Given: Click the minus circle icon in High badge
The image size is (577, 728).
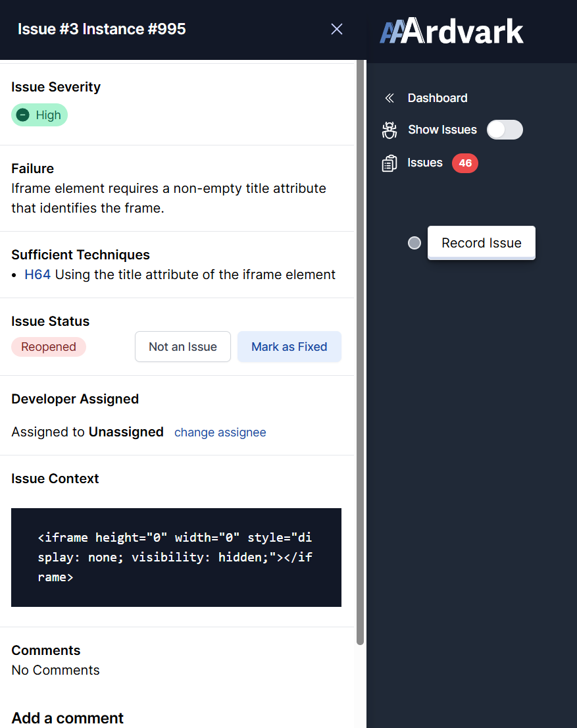Looking at the screenshot, I should pos(23,115).
